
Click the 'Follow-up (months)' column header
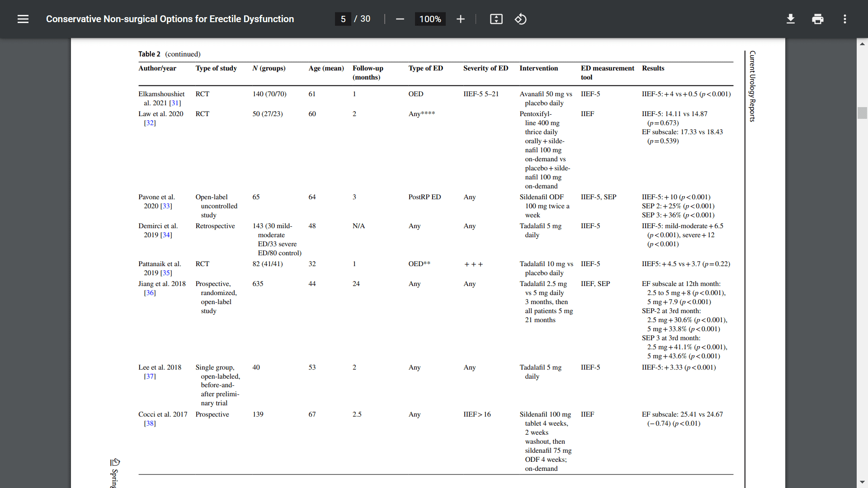pyautogui.click(x=368, y=73)
